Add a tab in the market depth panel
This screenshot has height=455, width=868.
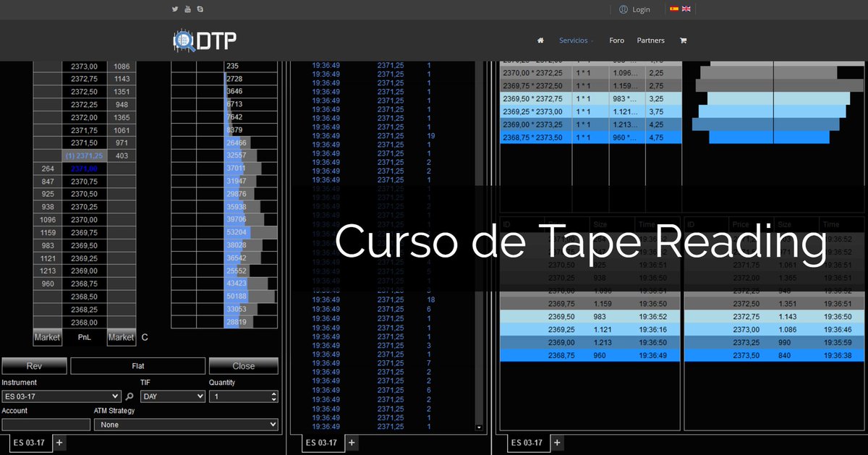pos(557,443)
